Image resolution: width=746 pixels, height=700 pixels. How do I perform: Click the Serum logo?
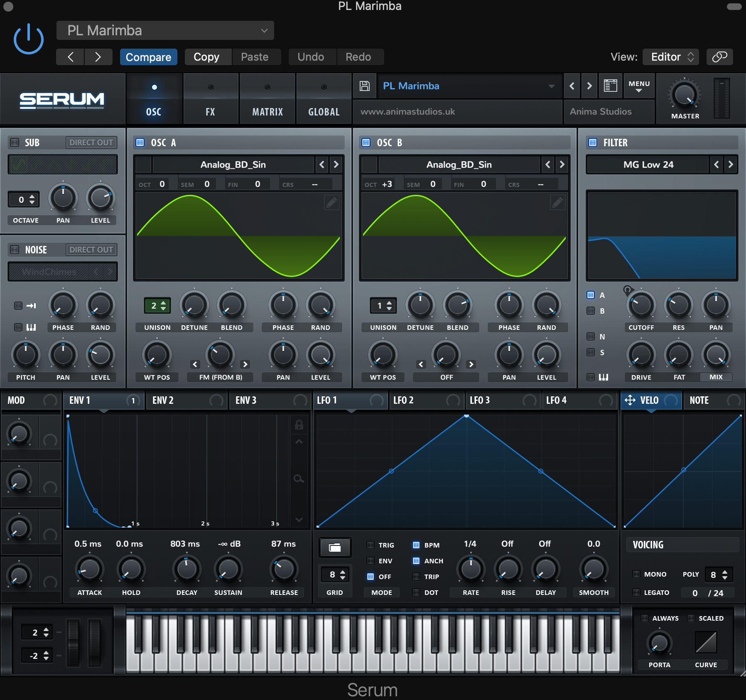62,100
